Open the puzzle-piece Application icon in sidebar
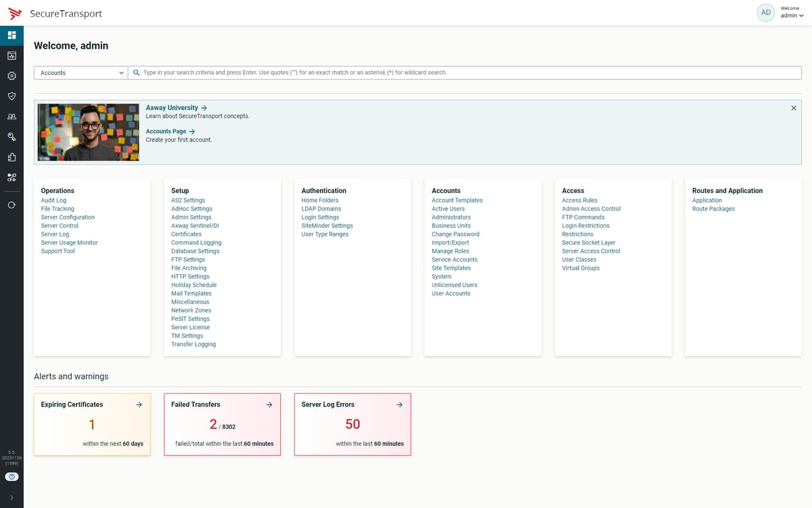The image size is (812, 508). point(12,157)
